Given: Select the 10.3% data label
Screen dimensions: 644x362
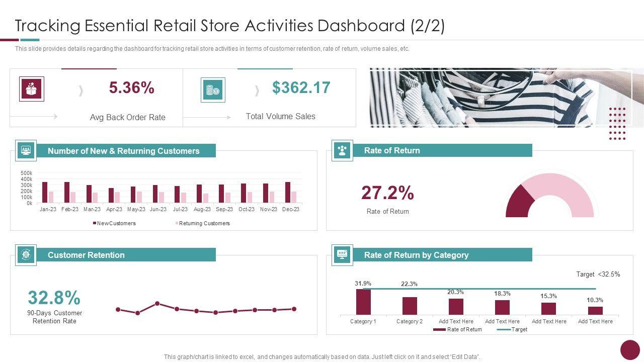Looking at the screenshot, I should [x=595, y=300].
